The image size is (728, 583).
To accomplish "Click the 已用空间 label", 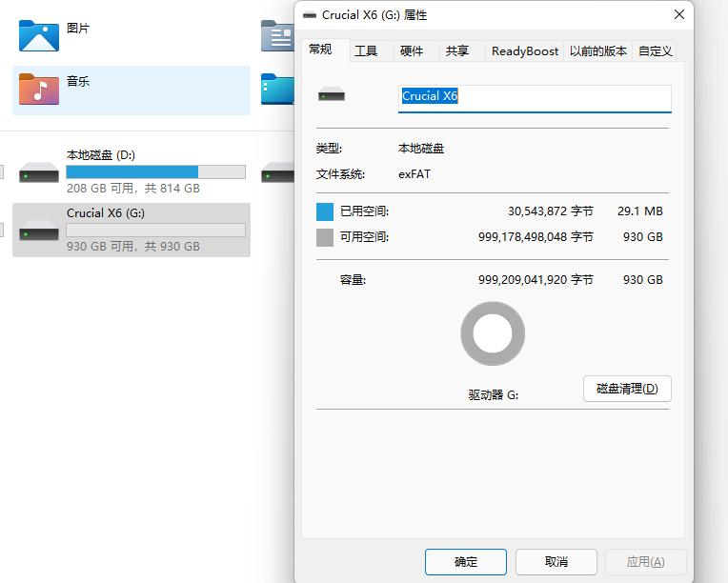I will tap(364, 211).
